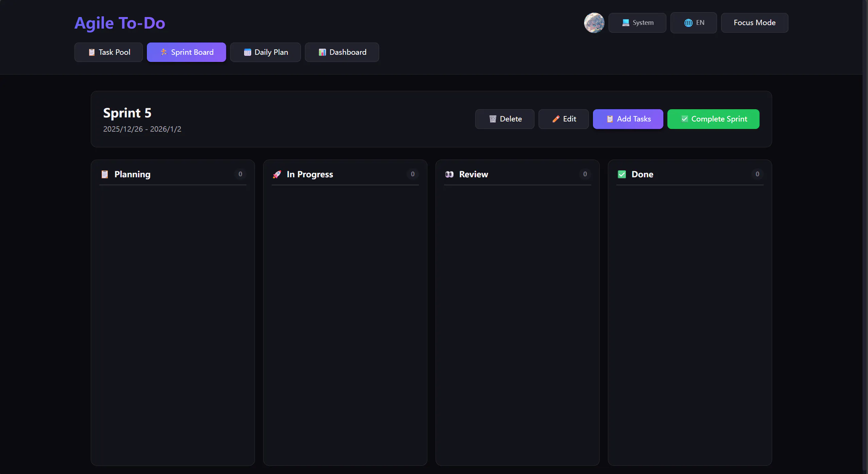
Task: Open the Daily Plan tab
Action: tap(265, 52)
